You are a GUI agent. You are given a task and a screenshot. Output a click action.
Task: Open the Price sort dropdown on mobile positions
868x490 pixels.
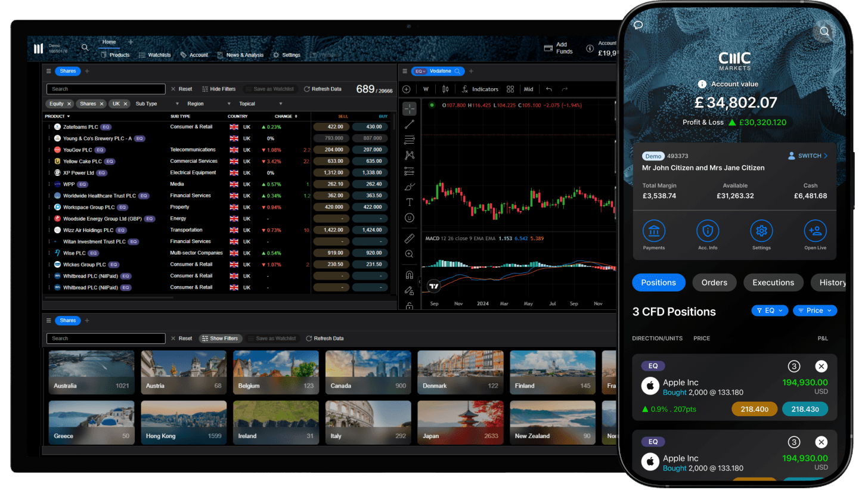(x=814, y=311)
